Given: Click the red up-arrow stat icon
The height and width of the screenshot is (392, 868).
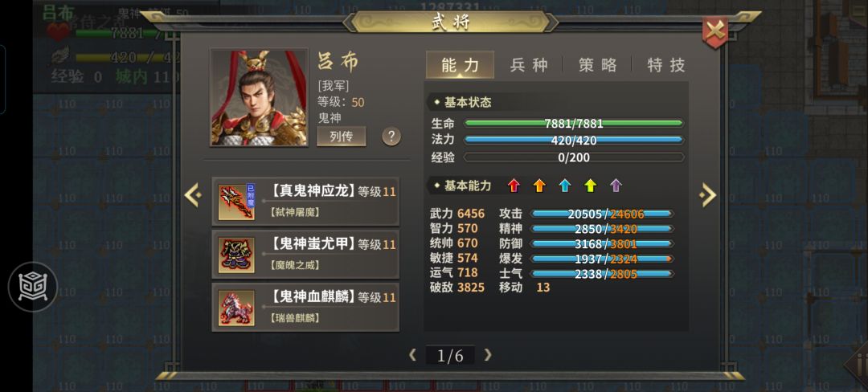Looking at the screenshot, I should click(514, 186).
